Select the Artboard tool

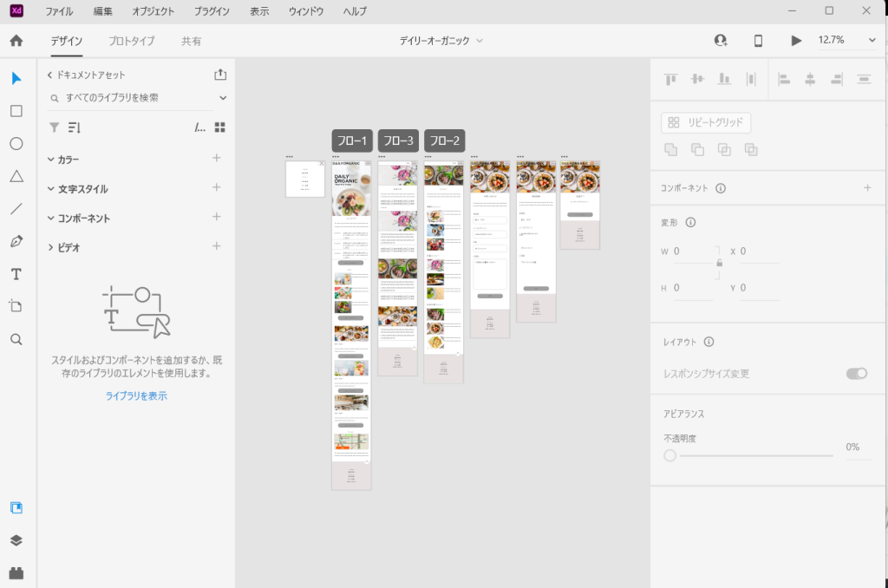(x=16, y=306)
